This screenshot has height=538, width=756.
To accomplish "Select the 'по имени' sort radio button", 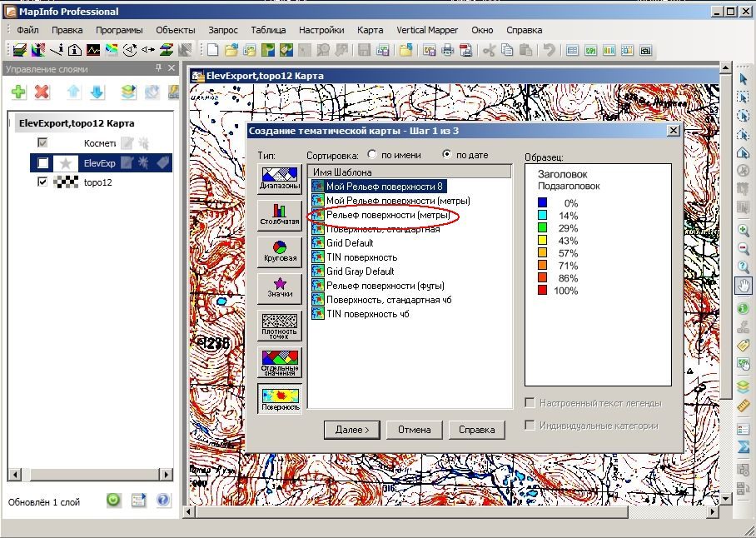I will [372, 154].
